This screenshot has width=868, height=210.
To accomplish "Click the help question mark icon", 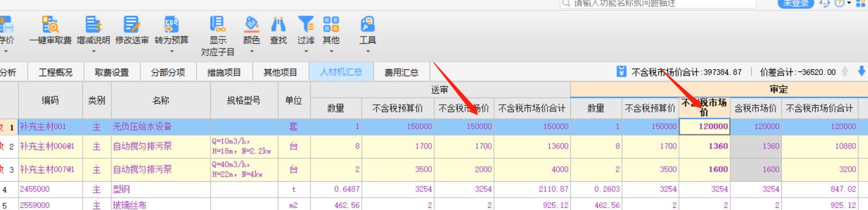I will 839,3.
